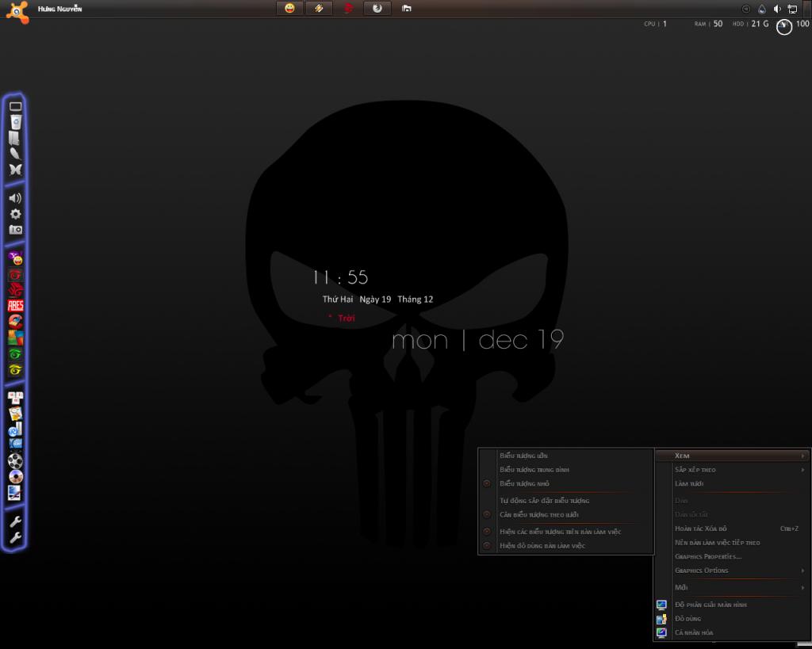This screenshot has width=812, height=649.
Task: Launch the multicolored square icon in dock
Action: pyautogui.click(x=16, y=338)
